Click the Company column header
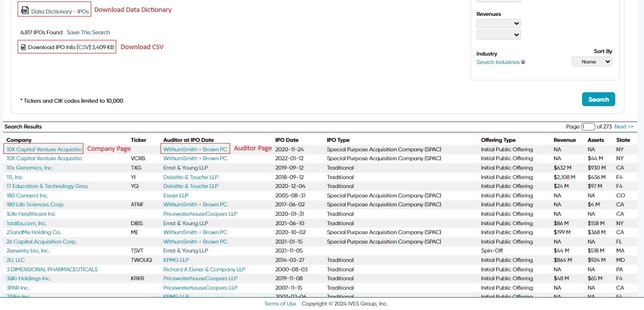This screenshot has height=310, width=644. pyautogui.click(x=19, y=140)
